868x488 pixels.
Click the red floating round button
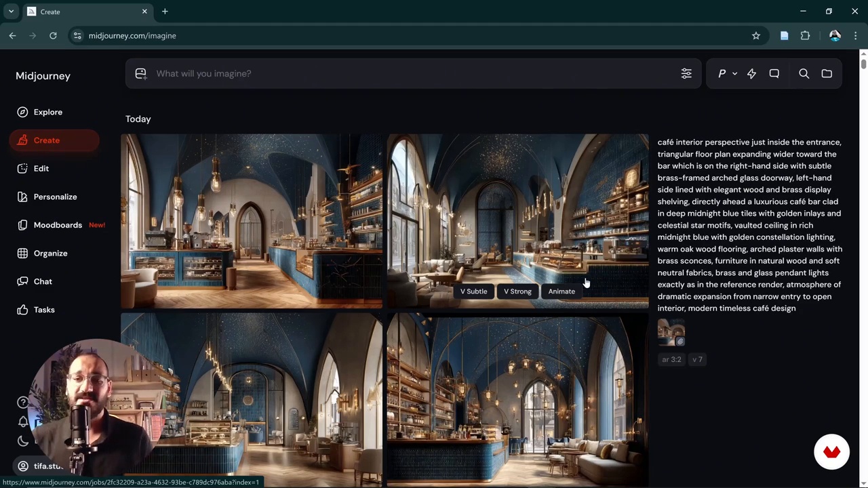pos(832,452)
